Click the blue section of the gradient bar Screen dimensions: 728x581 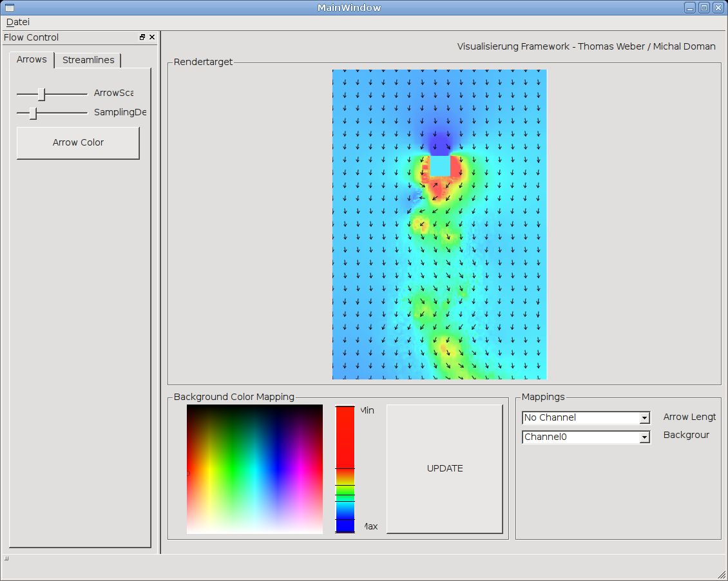[x=345, y=526]
